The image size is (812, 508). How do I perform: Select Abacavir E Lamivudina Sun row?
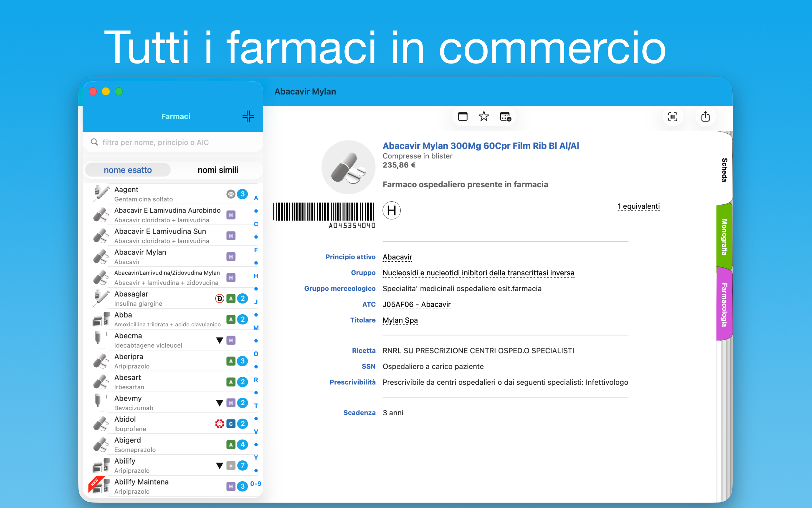click(x=170, y=236)
